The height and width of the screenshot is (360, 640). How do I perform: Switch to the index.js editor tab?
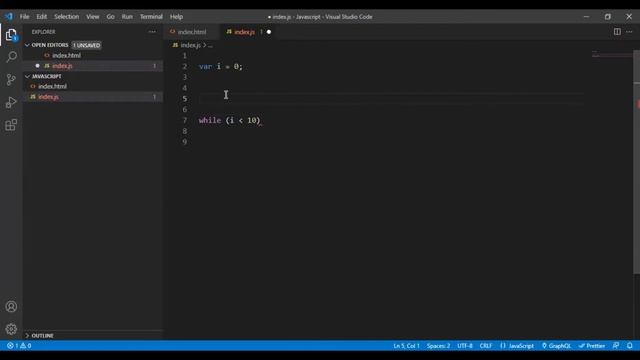pos(248,32)
